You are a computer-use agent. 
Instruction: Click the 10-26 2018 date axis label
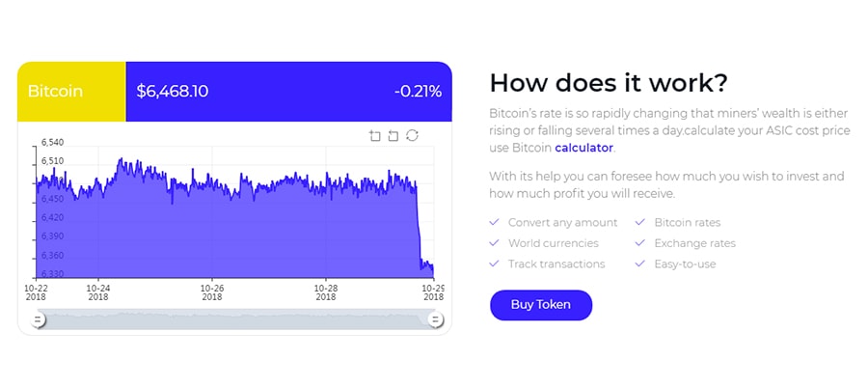tap(212, 292)
